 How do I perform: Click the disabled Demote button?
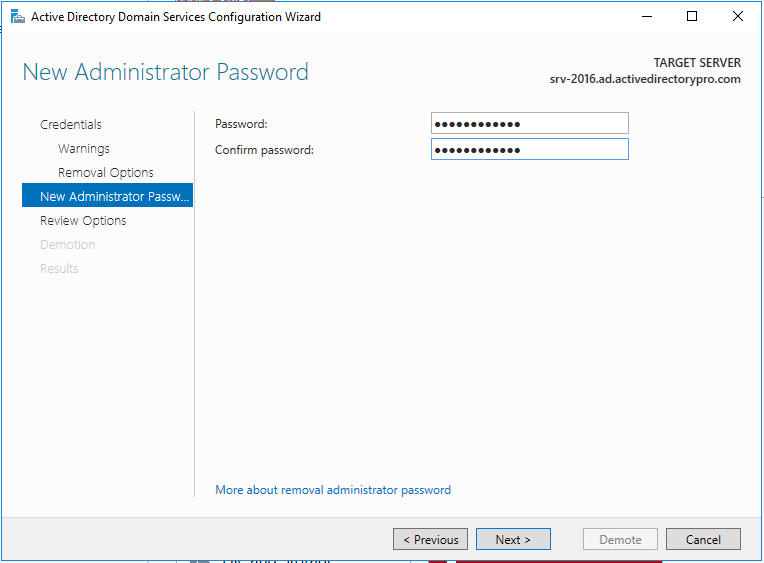620,539
